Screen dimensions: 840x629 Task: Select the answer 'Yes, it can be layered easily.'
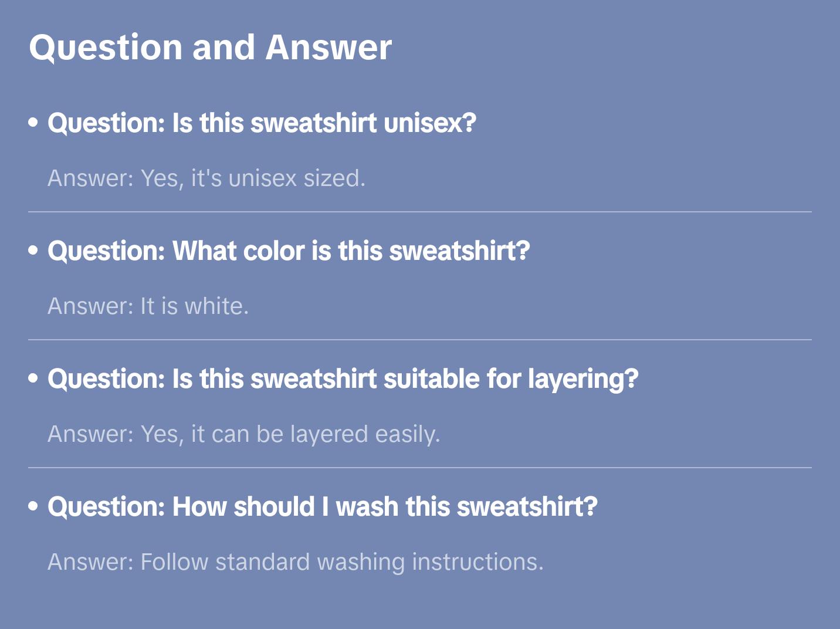tap(243, 434)
